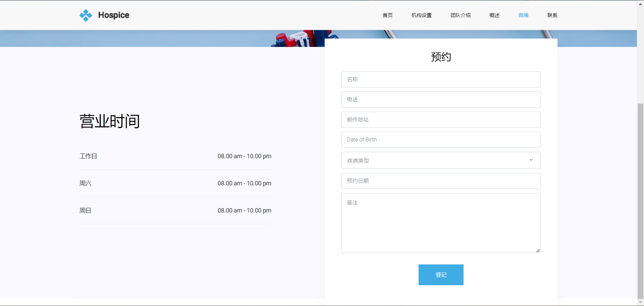Open the 联系 navigation link
Image resolution: width=644 pixels, height=306 pixels.
click(552, 15)
